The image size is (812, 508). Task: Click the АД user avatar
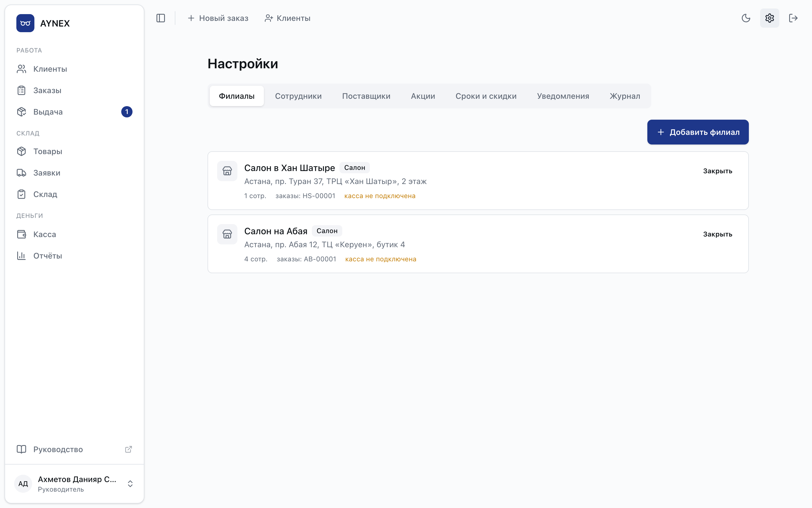point(23,484)
